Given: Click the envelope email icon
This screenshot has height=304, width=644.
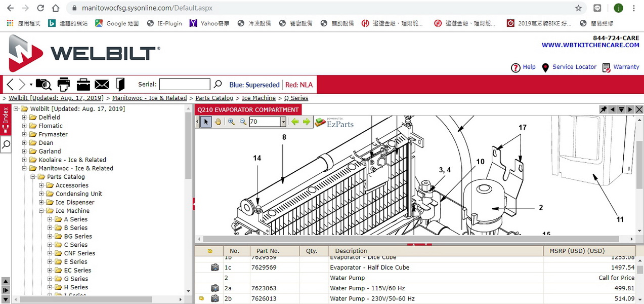Looking at the screenshot, I should point(102,85).
